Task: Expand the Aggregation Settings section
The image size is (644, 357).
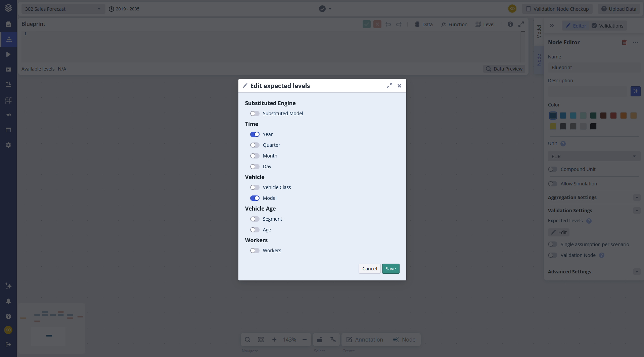Action: coord(637,197)
